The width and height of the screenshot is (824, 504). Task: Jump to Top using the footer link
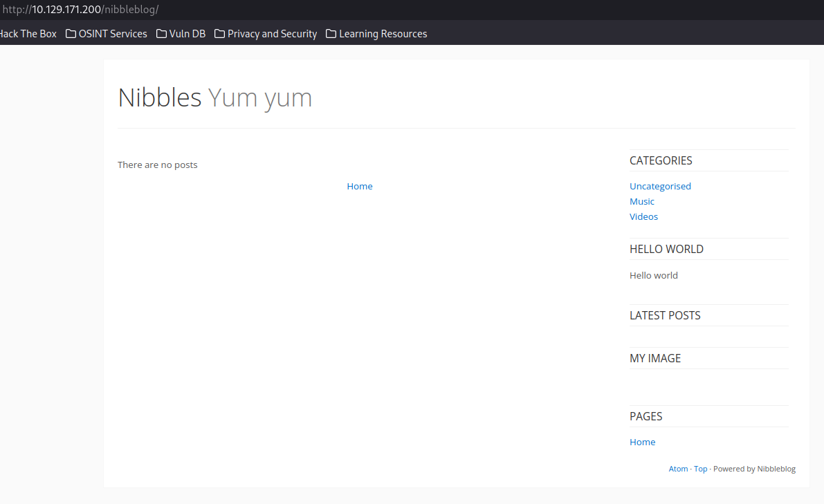700,469
